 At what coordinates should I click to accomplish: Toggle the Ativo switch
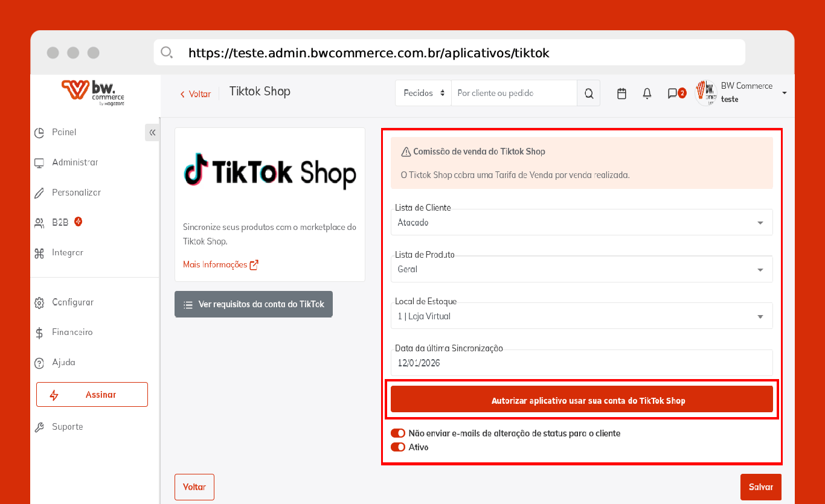398,447
